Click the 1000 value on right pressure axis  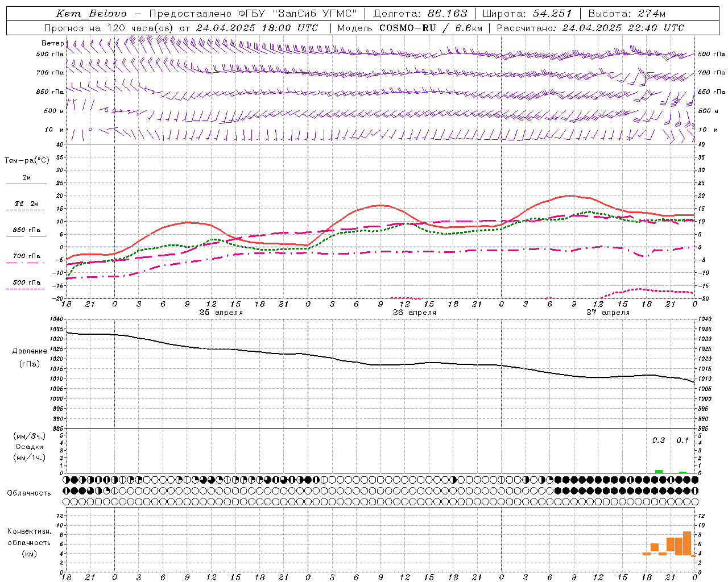pos(705,399)
